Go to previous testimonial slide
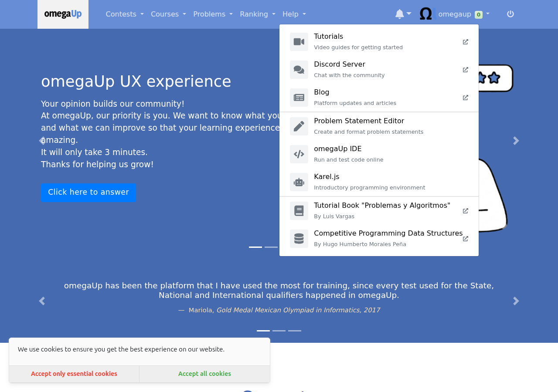Screen dimensions: 558x392 42,301
